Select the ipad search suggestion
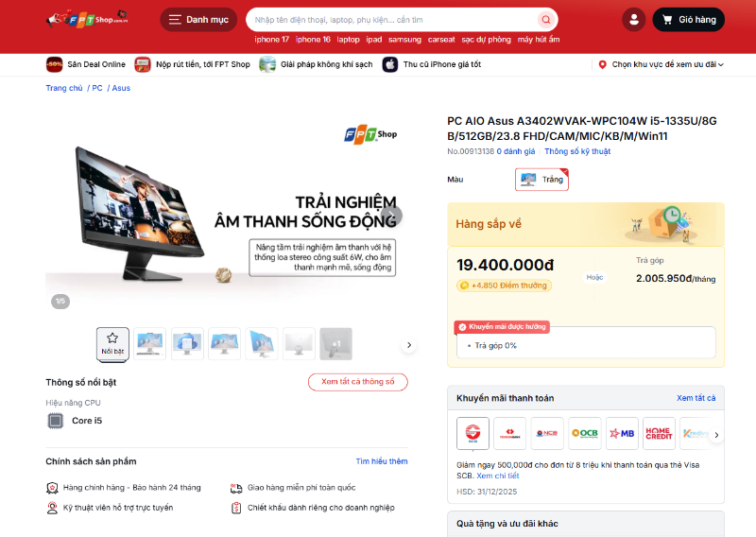The image size is (756, 537). coord(374,40)
